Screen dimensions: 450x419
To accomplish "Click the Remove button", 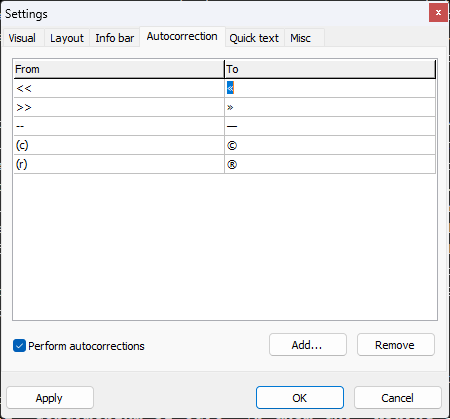I will click(x=396, y=345).
